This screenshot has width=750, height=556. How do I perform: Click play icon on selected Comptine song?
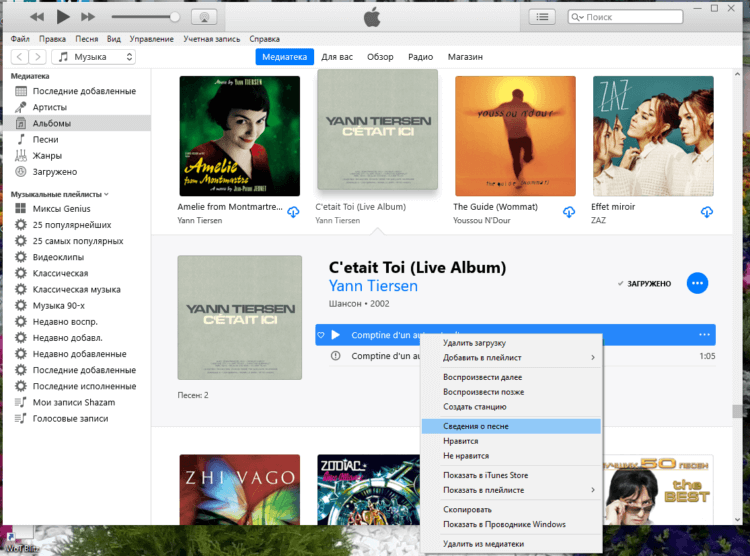(336, 335)
